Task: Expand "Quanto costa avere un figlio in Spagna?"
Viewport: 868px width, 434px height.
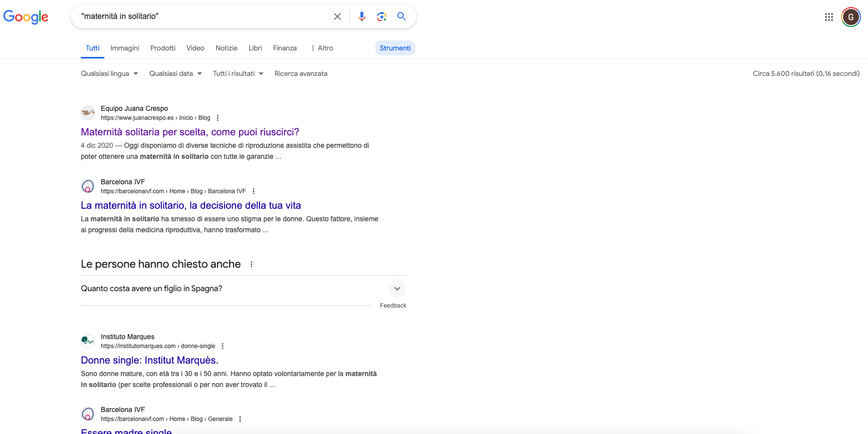Action: [x=397, y=289]
